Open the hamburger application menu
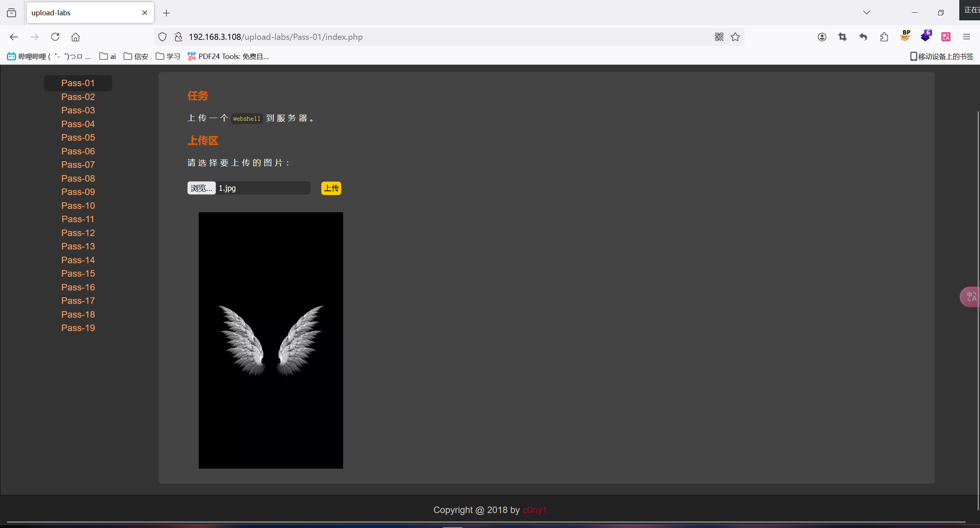 click(967, 37)
